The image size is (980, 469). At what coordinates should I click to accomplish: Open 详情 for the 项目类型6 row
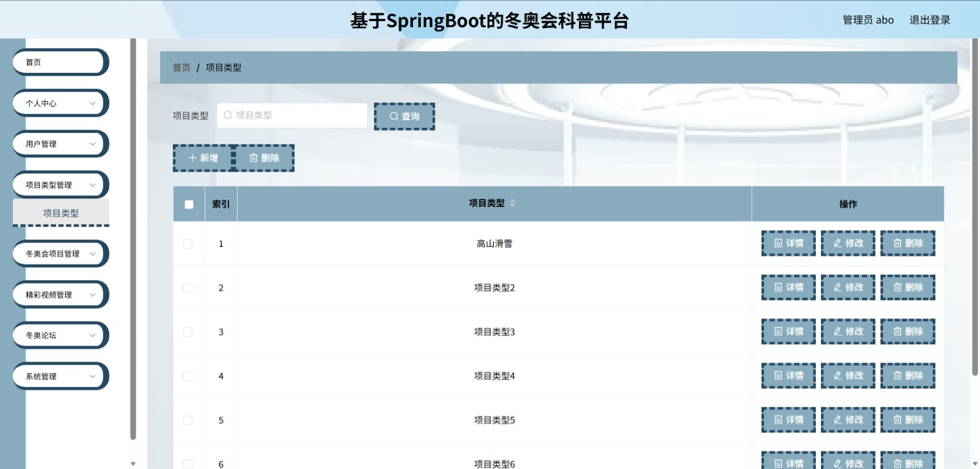(788, 461)
